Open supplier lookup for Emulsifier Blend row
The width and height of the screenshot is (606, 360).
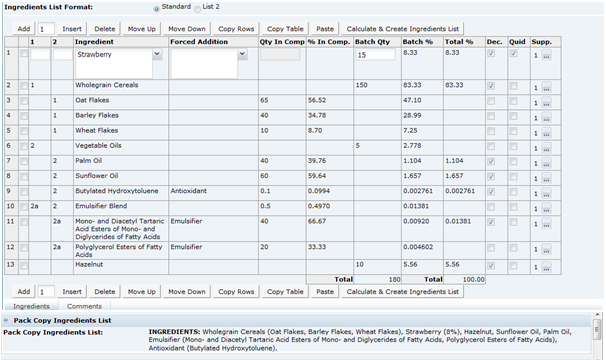pyautogui.click(x=546, y=208)
